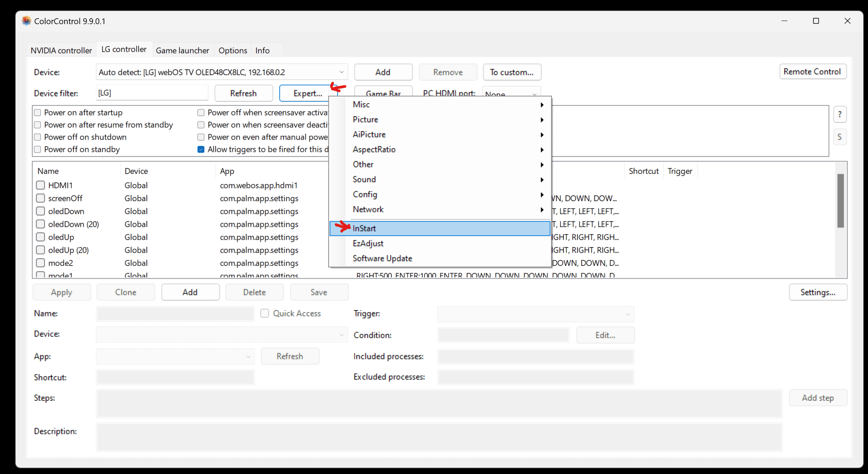Screen dimensions: 868x474
Task: Toggle Power off when screensaver activates
Action: [201, 112]
